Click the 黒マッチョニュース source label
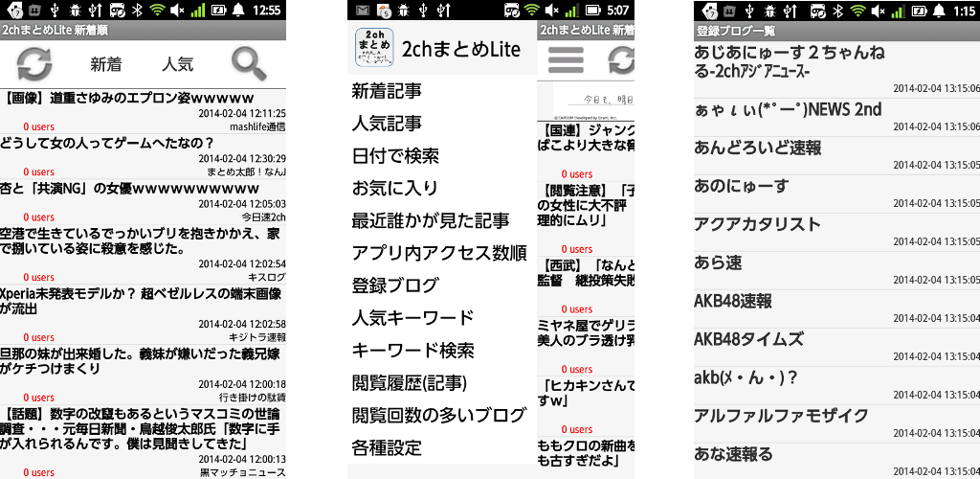 pos(242,472)
